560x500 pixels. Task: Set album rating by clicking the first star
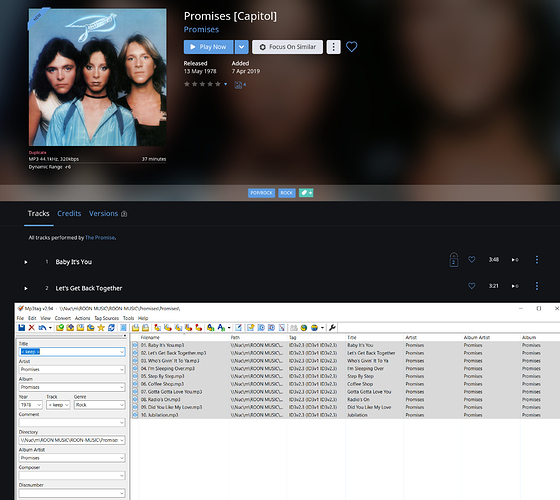(187, 84)
